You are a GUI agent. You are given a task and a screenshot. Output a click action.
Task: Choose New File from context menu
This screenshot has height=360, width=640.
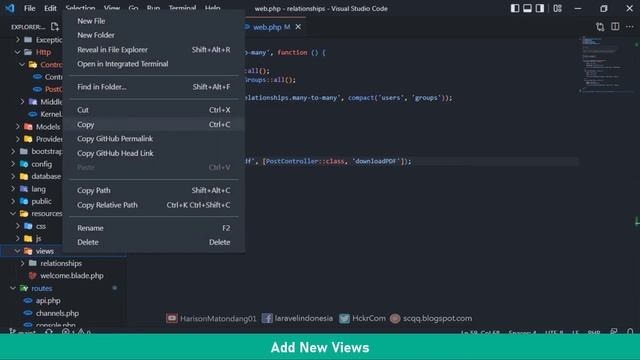coord(154,21)
